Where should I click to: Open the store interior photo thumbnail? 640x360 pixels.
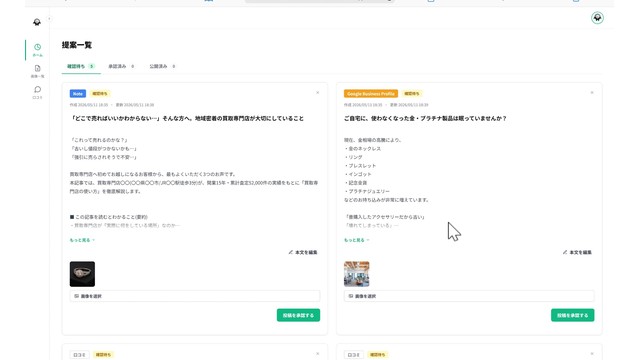356,274
